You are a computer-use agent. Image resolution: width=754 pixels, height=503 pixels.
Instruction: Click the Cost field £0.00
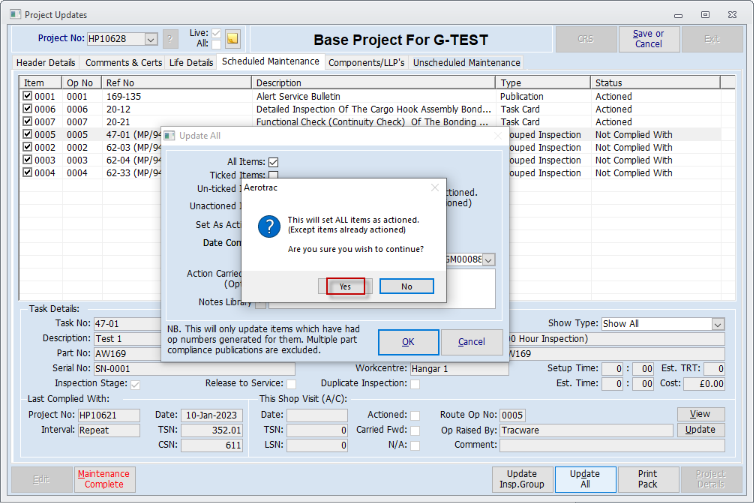[x=704, y=384]
